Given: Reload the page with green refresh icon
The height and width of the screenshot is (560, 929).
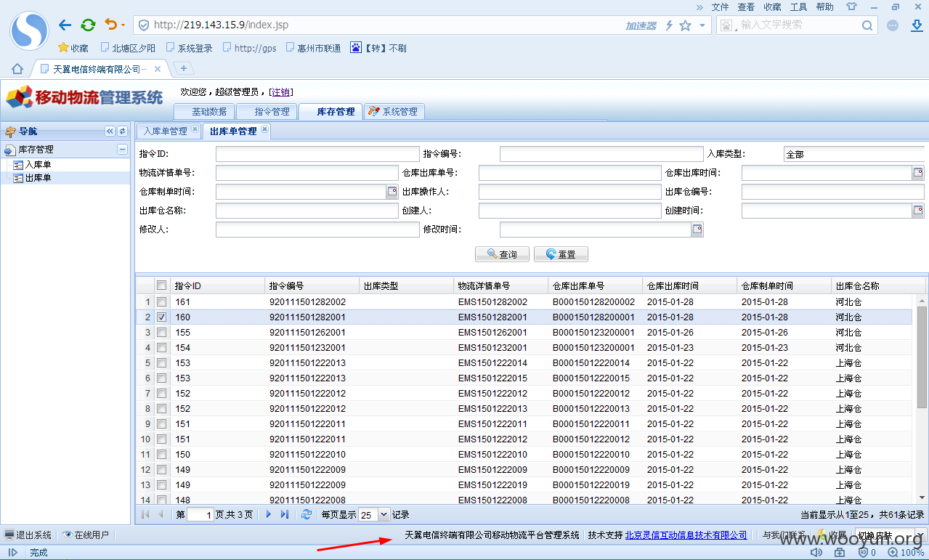Looking at the screenshot, I should (x=88, y=25).
